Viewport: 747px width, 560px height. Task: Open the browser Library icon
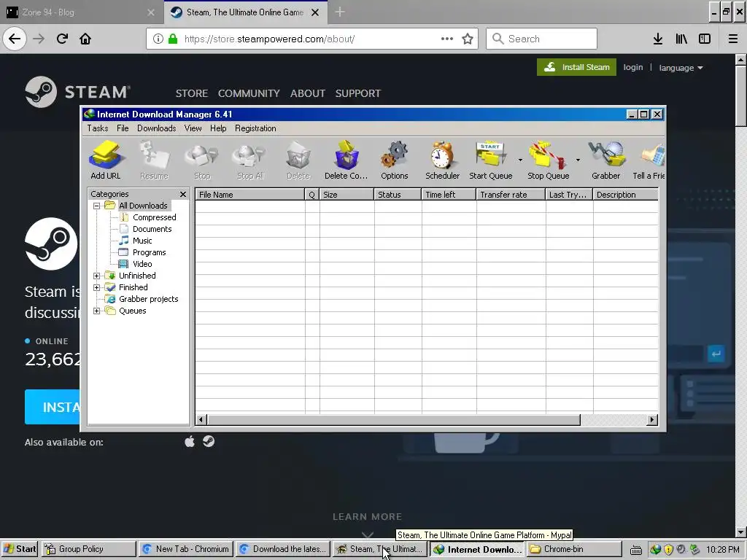coord(681,39)
